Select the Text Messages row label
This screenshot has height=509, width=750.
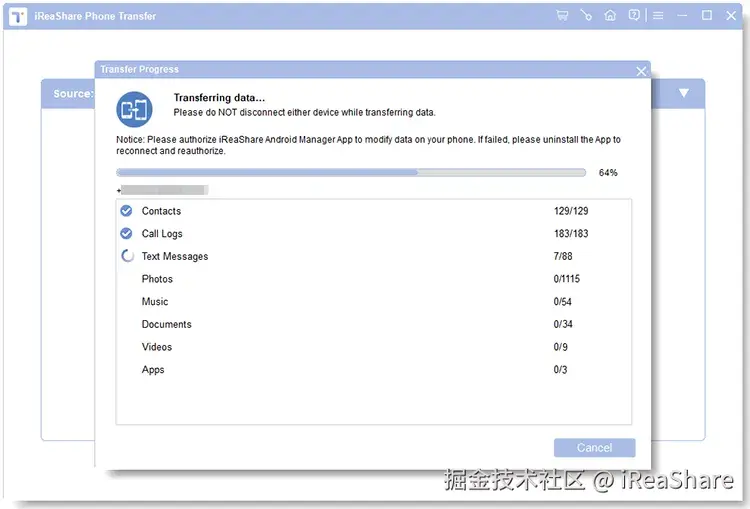175,256
